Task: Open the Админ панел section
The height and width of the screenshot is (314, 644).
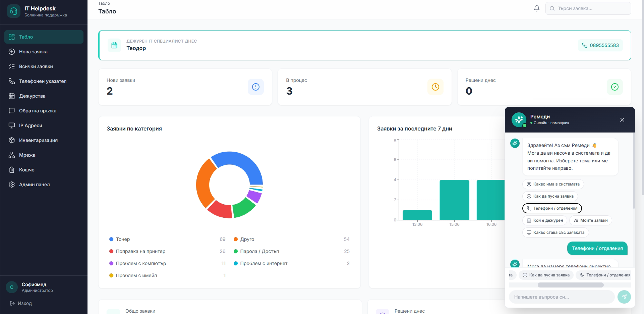Action: 44,185
